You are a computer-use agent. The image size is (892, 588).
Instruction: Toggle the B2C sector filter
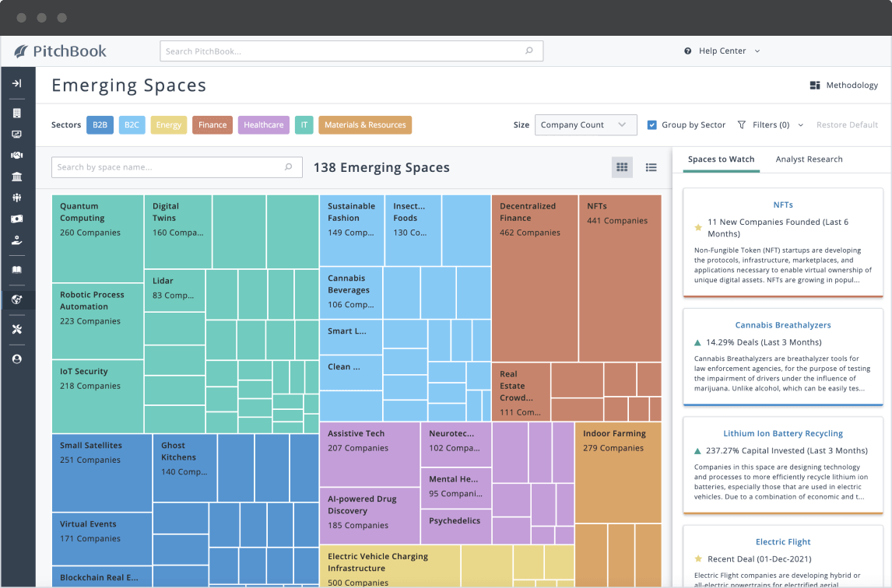pyautogui.click(x=132, y=124)
